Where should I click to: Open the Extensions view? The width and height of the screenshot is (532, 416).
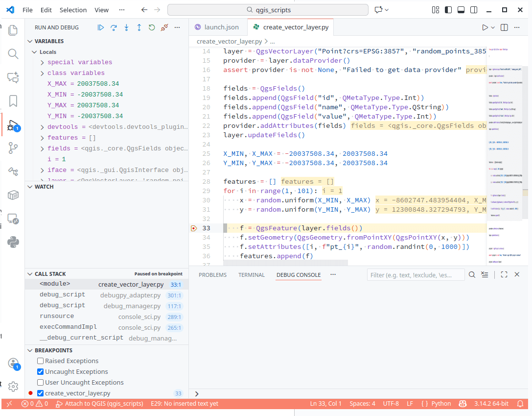tap(13, 195)
